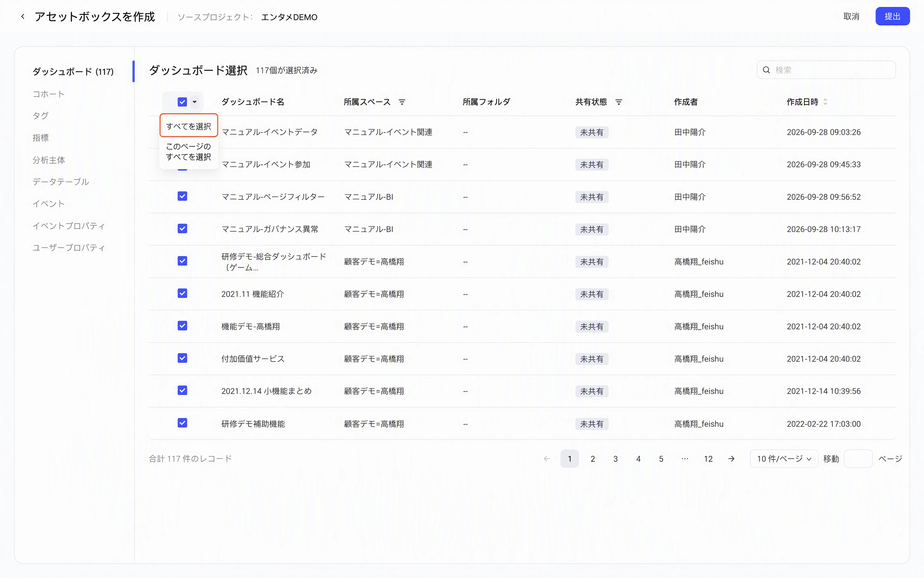Click the 取消 cancel button
Viewport: 924px width, 578px height.
pos(851,16)
